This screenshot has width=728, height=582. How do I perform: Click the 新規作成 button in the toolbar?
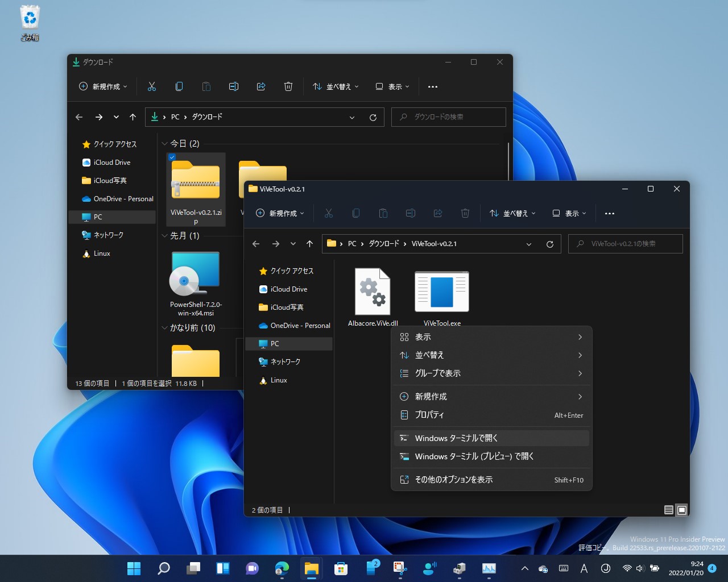click(x=279, y=213)
